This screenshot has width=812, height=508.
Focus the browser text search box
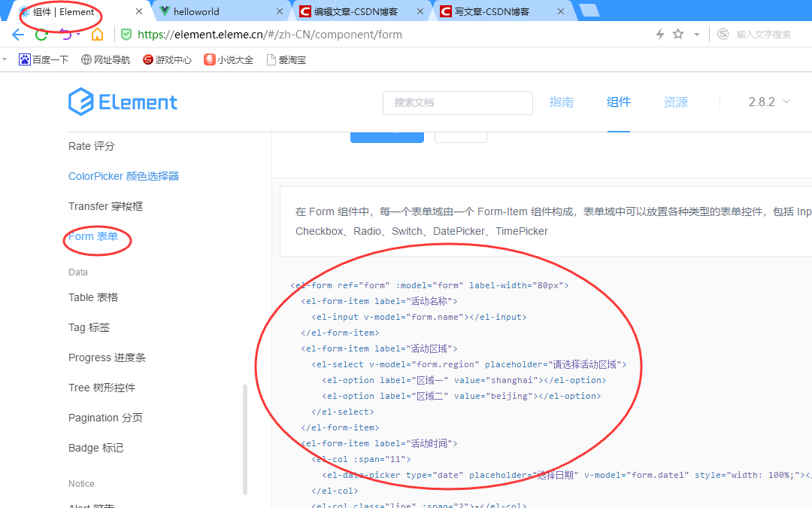pos(763,35)
